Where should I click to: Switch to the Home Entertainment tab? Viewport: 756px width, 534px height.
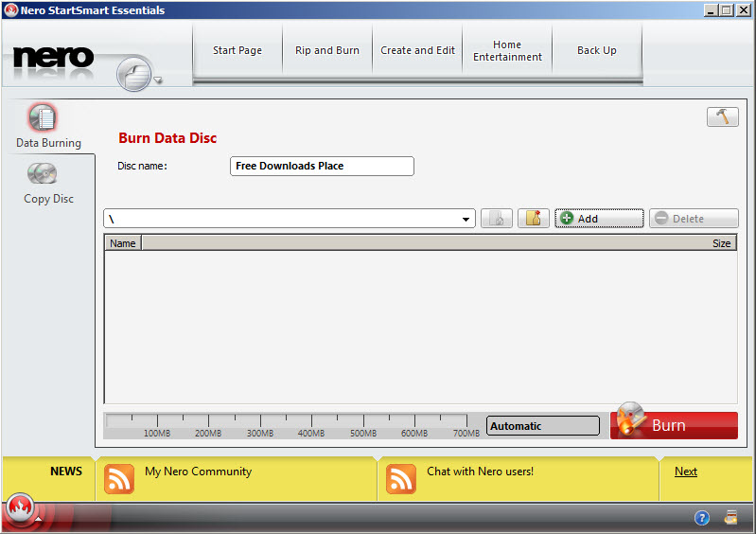pos(507,50)
